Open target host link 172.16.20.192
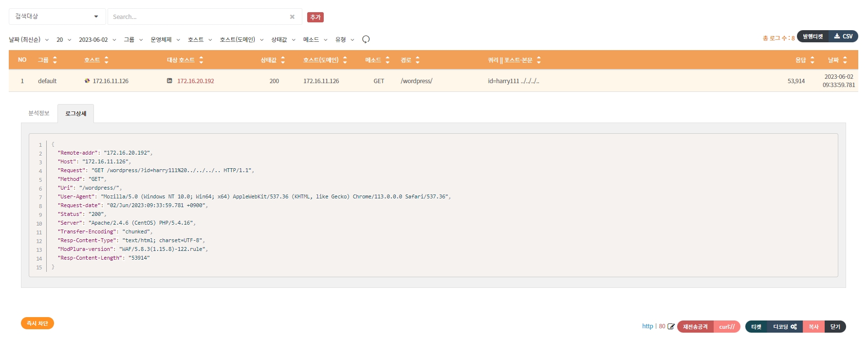868x338 pixels. (x=195, y=81)
